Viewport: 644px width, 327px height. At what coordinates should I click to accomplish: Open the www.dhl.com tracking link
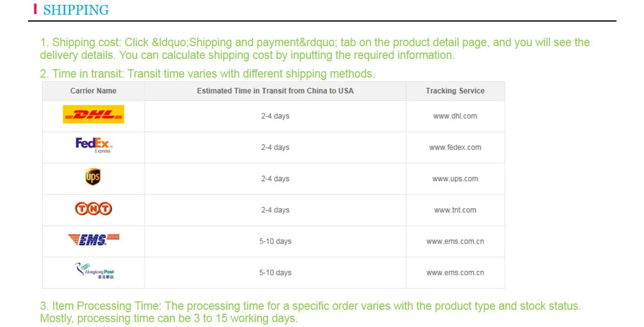455,116
